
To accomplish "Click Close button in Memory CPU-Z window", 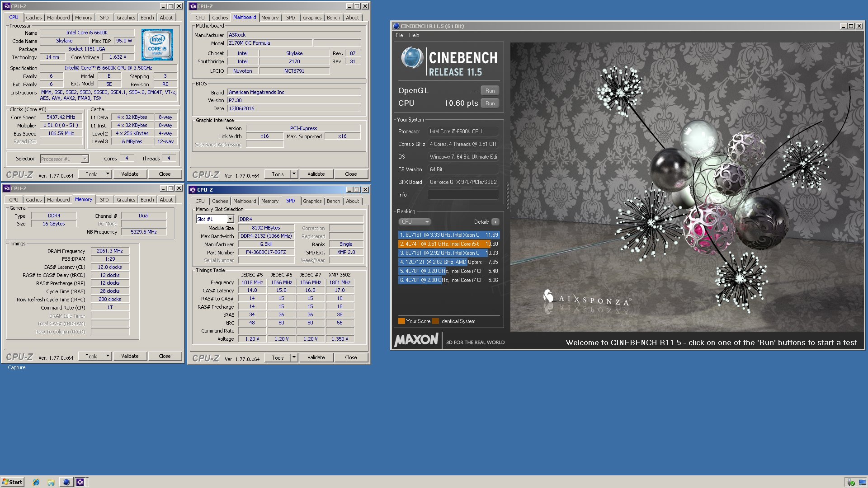I will pyautogui.click(x=165, y=356).
